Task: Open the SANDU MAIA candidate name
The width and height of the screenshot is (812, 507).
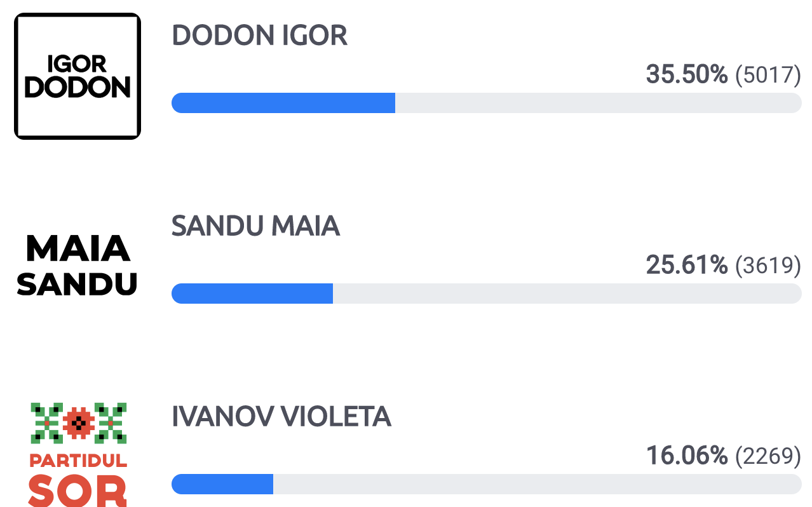Action: tap(256, 226)
